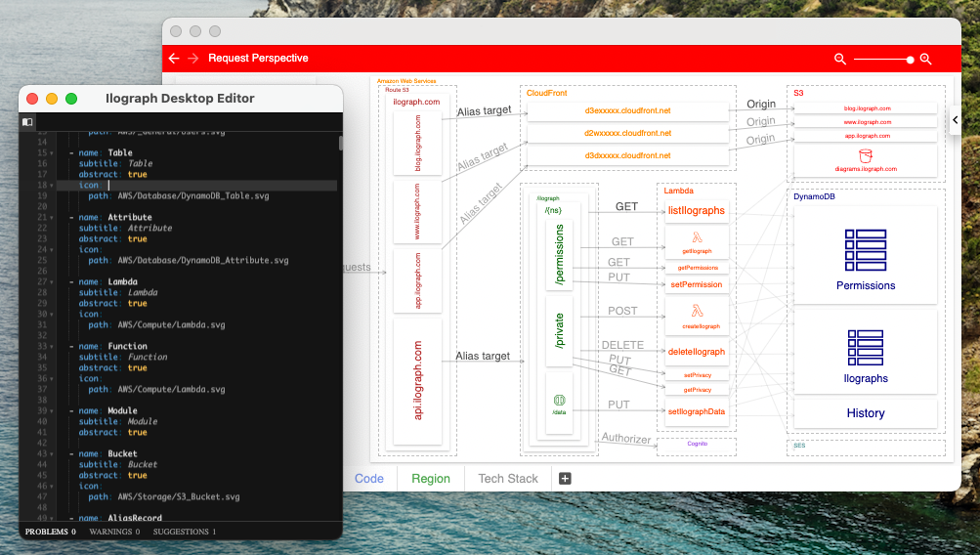Open the PROBLEMS 0 status entry

tap(50, 532)
